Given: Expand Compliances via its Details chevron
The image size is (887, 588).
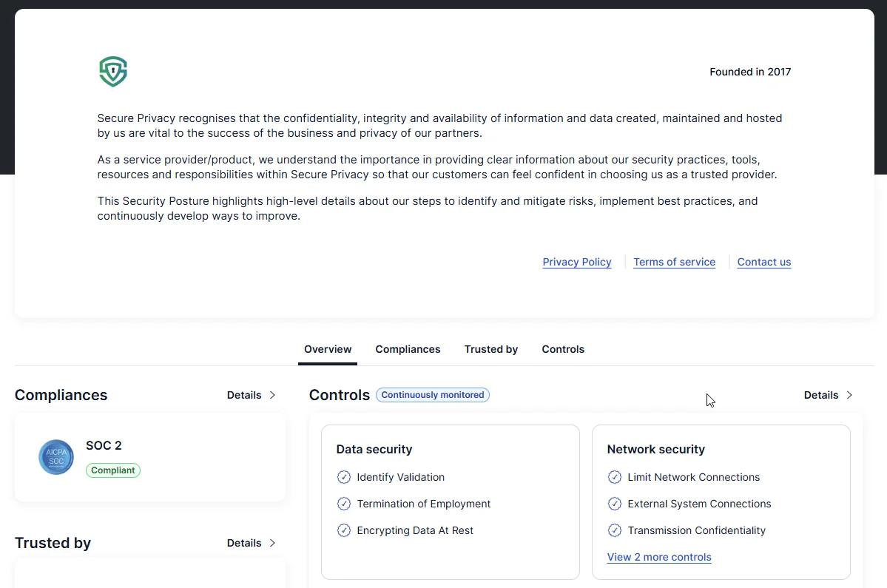Looking at the screenshot, I should tap(252, 395).
